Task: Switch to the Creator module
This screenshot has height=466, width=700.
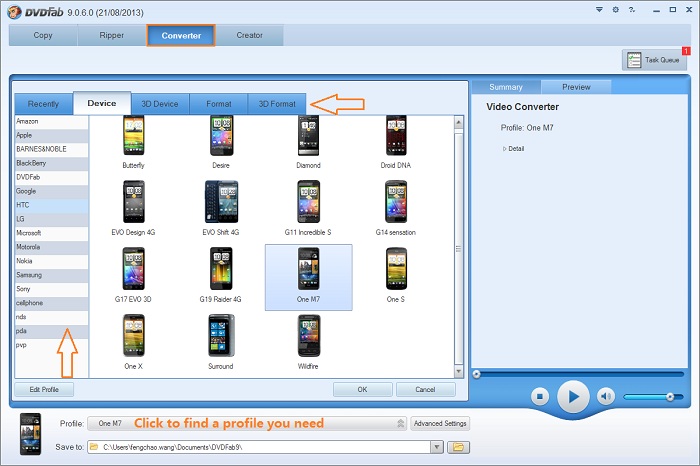Action: click(250, 35)
